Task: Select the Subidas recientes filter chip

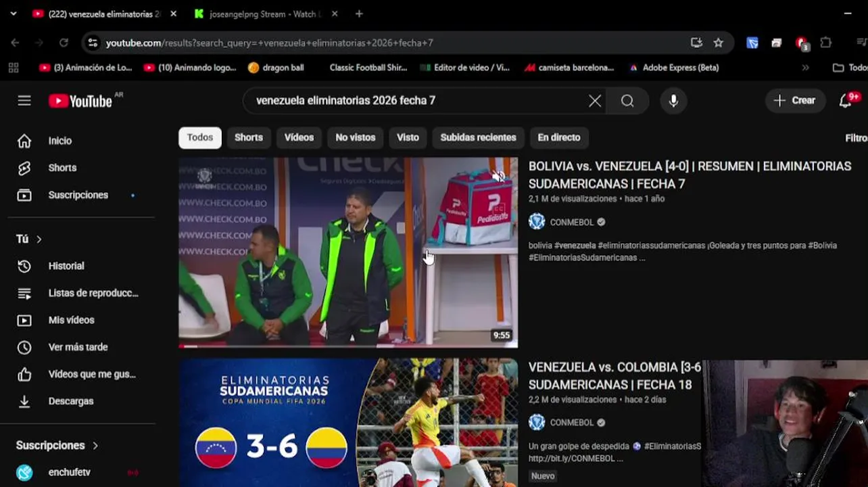Action: tap(478, 137)
